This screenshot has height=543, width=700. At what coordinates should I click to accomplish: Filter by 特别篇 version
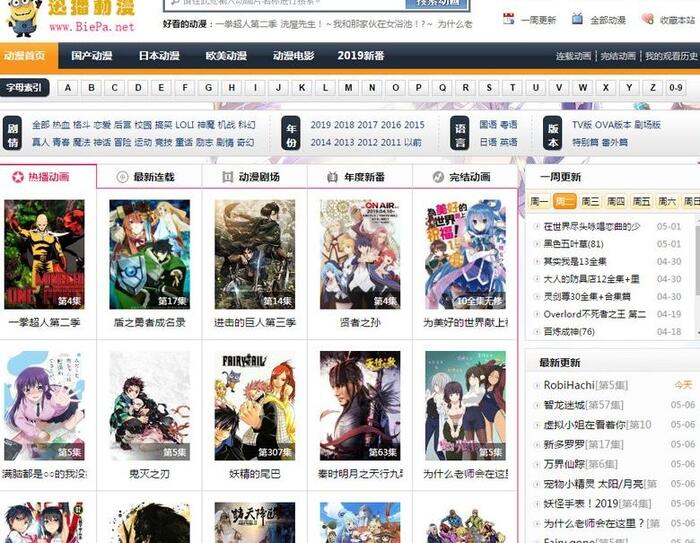coord(585,142)
